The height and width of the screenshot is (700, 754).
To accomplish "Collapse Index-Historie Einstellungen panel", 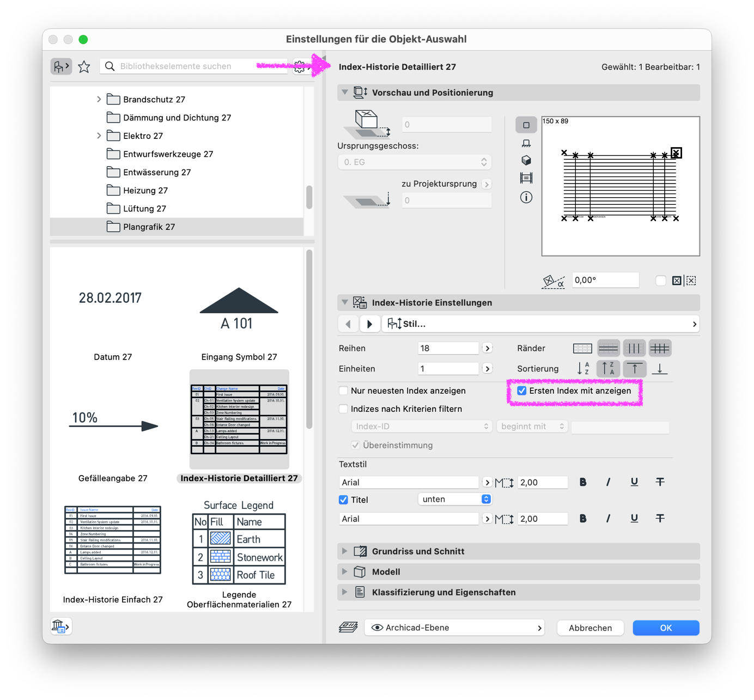I will click(344, 302).
